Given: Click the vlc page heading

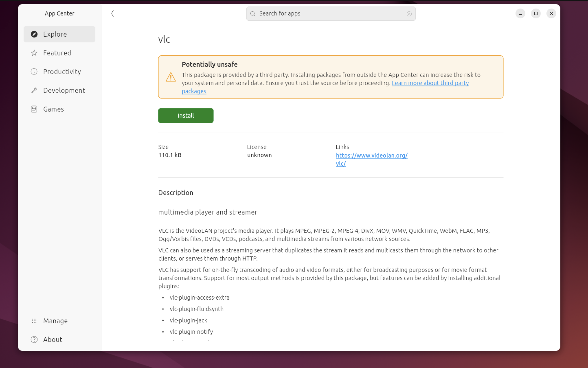Looking at the screenshot, I should pyautogui.click(x=164, y=39).
